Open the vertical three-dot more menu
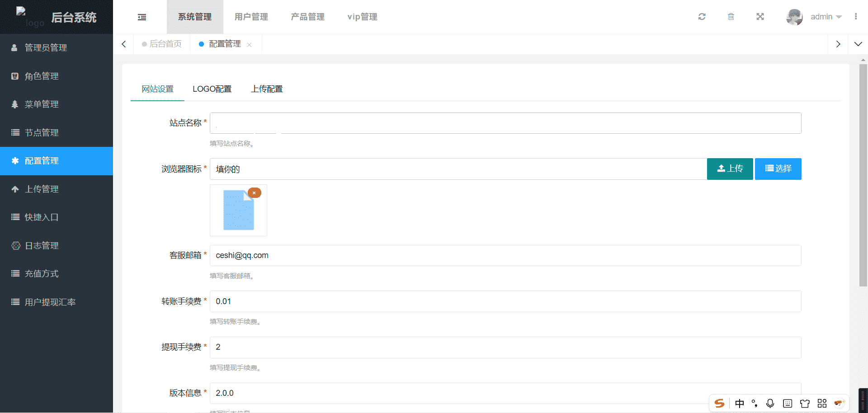This screenshot has height=413, width=868. [x=856, y=17]
